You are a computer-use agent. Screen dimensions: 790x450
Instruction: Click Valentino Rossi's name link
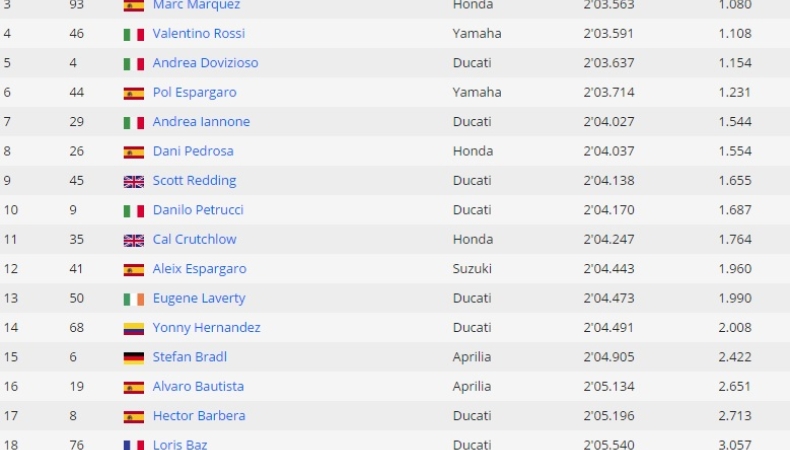201,34
